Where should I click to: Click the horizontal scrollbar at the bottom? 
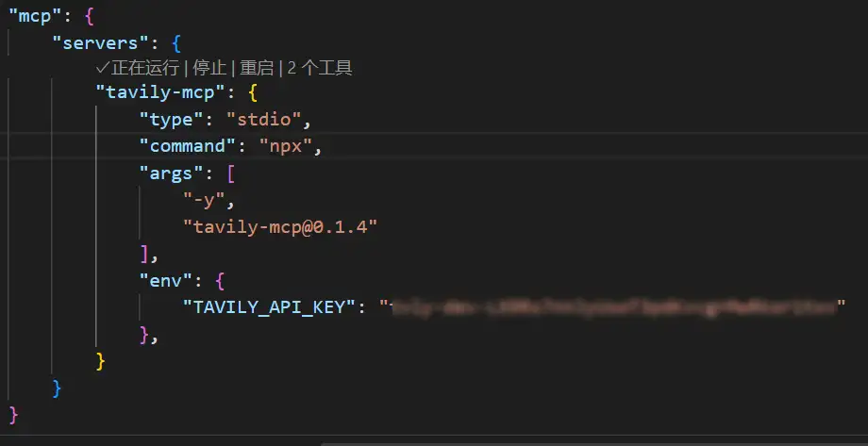(594, 442)
